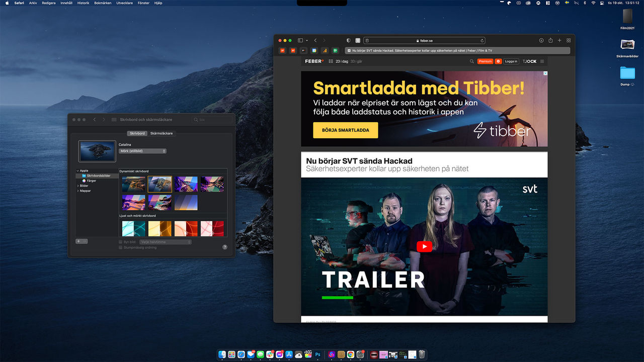Expand the Mappar tree group
The image size is (644, 362).
pyautogui.click(x=77, y=191)
